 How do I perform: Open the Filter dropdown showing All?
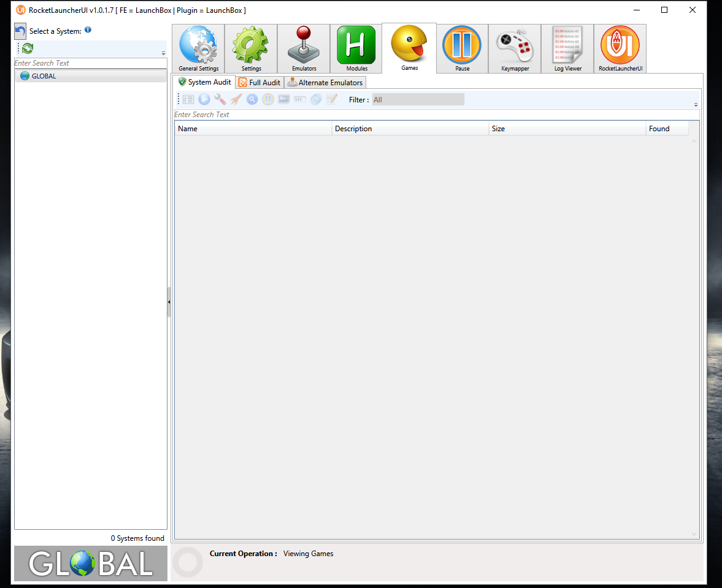pyautogui.click(x=418, y=100)
